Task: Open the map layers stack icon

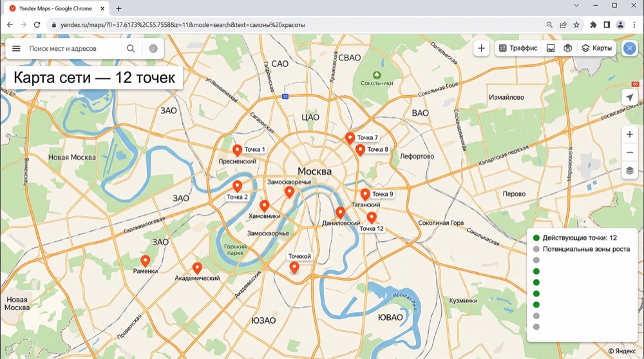Action: click(x=629, y=170)
